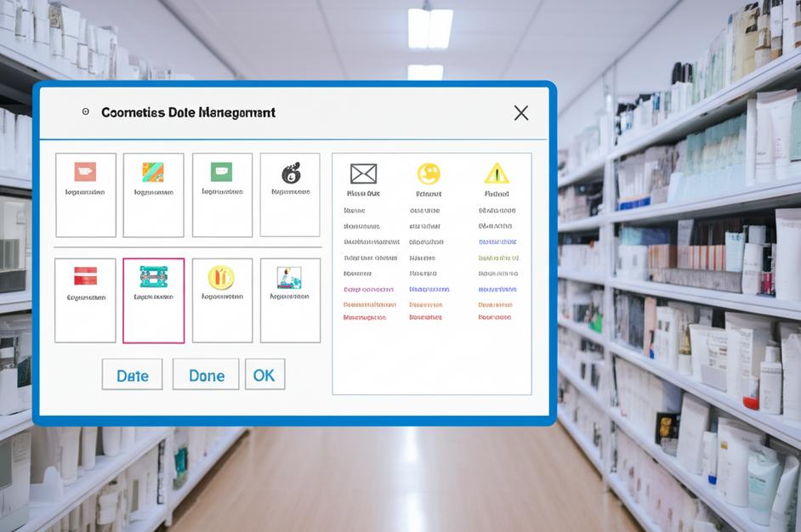The width and height of the screenshot is (801, 532).
Task: Select the orange and teal striped icon
Action: (x=153, y=173)
